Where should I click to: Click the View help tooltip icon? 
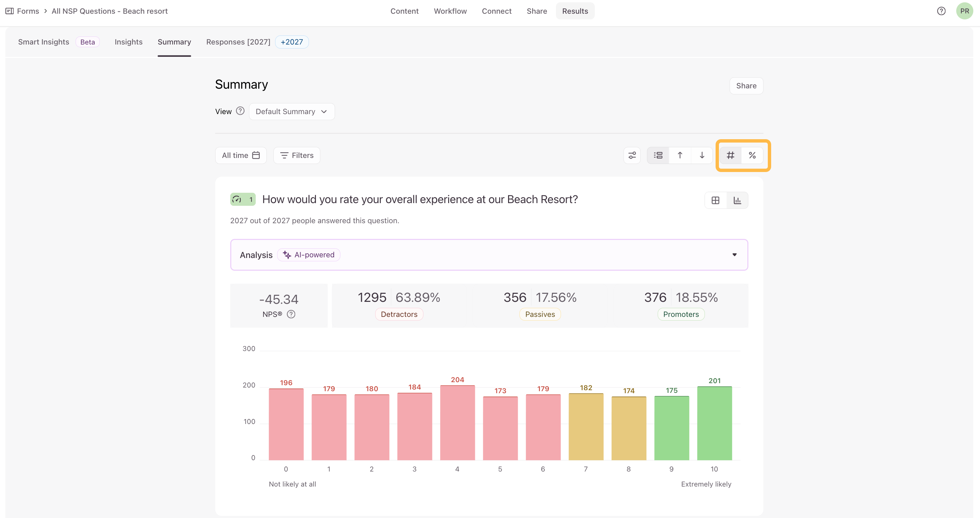pyautogui.click(x=240, y=111)
